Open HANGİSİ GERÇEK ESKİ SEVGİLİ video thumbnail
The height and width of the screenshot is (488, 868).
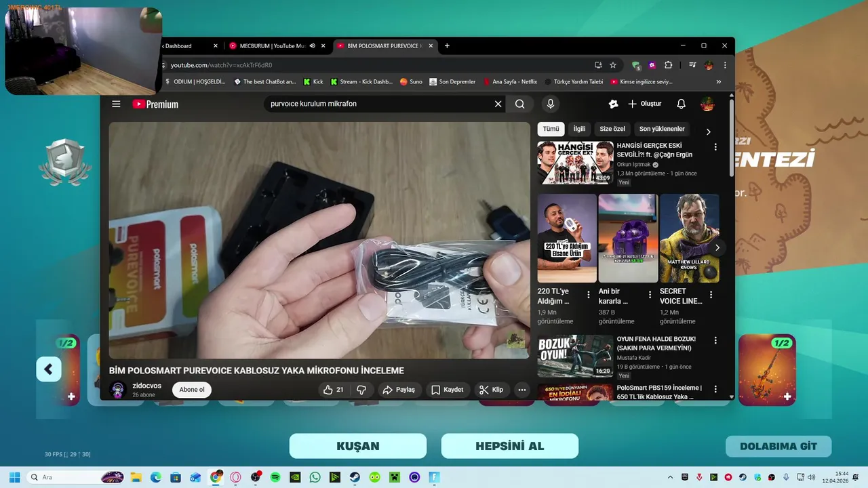point(576,163)
